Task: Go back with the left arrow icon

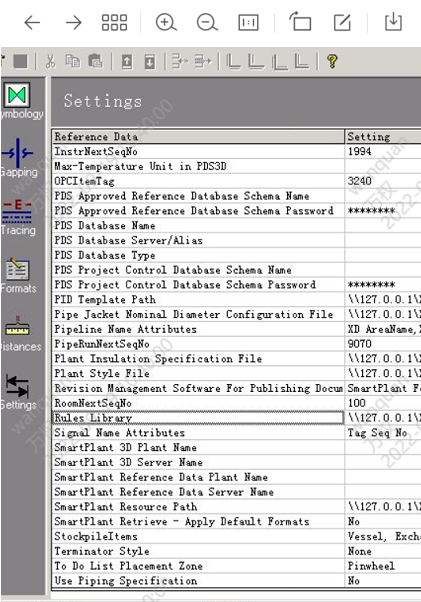Action: (x=32, y=23)
